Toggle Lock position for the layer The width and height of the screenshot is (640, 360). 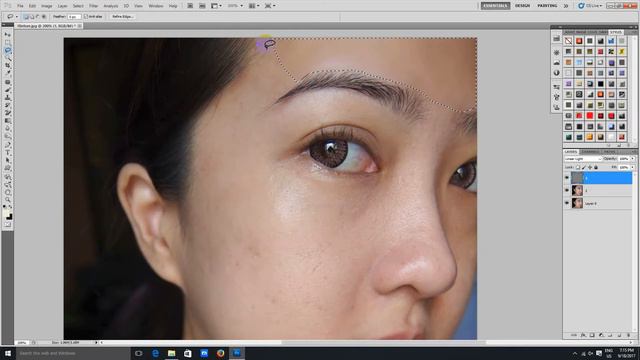point(590,167)
